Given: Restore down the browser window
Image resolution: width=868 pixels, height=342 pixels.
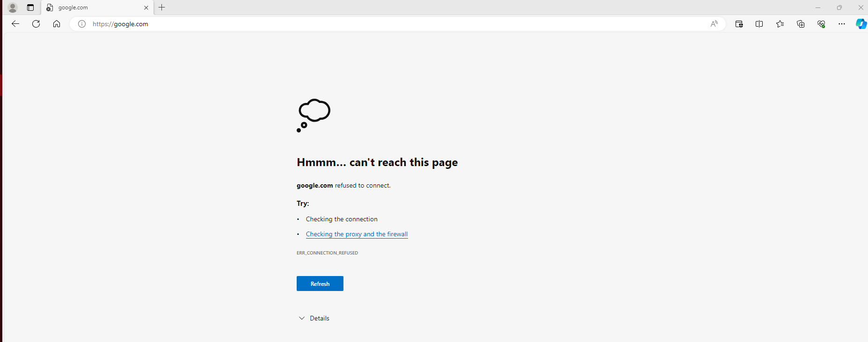Looking at the screenshot, I should (x=839, y=7).
